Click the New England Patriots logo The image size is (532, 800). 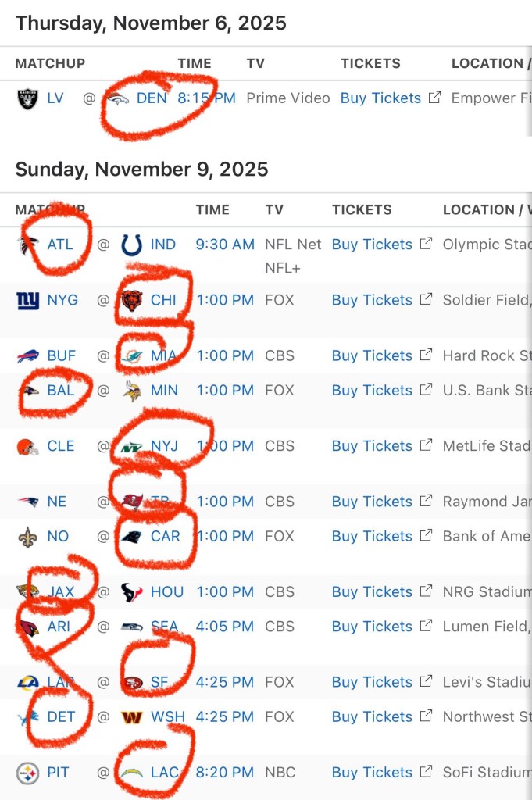(27, 502)
